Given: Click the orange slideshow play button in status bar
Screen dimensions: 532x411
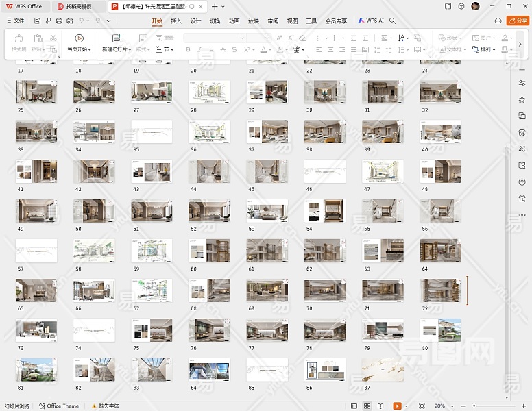Looking at the screenshot, I should pos(397,406).
